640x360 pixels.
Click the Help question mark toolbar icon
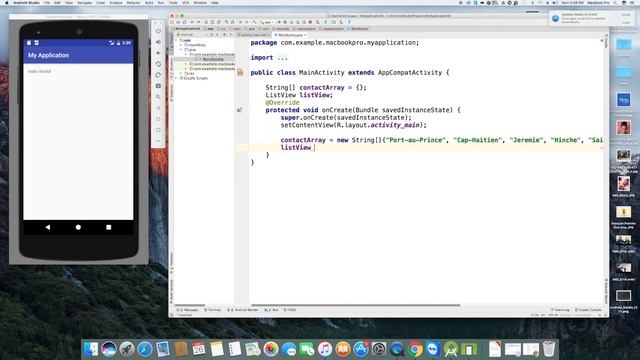[349, 22]
